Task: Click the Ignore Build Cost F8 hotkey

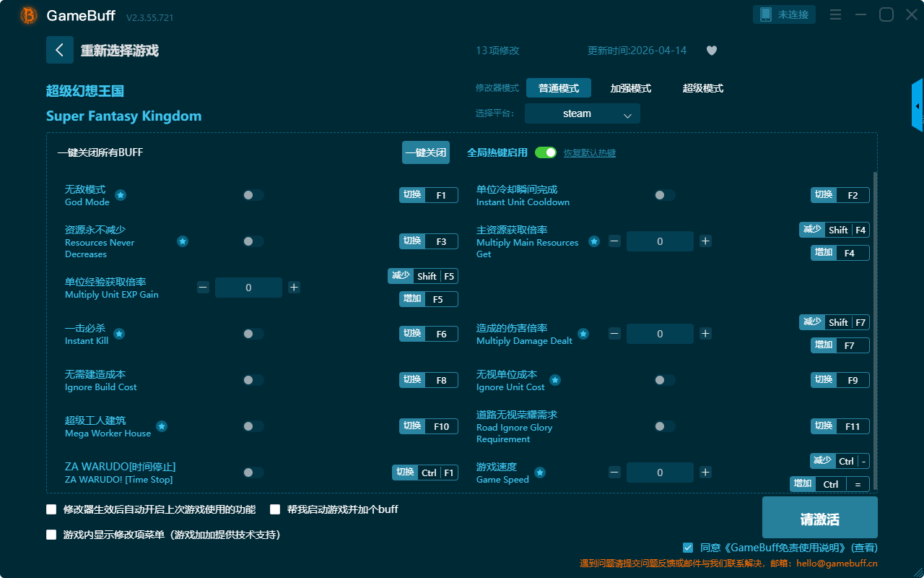Action: (429, 380)
